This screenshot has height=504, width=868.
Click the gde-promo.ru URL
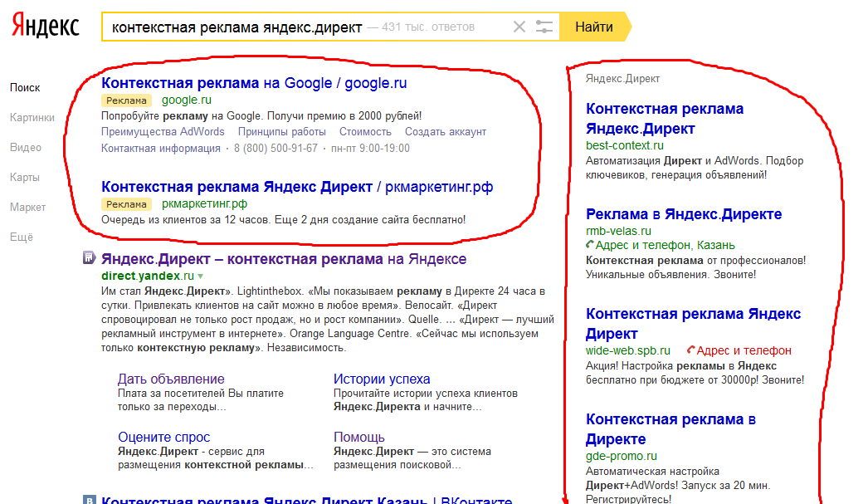click(x=621, y=456)
